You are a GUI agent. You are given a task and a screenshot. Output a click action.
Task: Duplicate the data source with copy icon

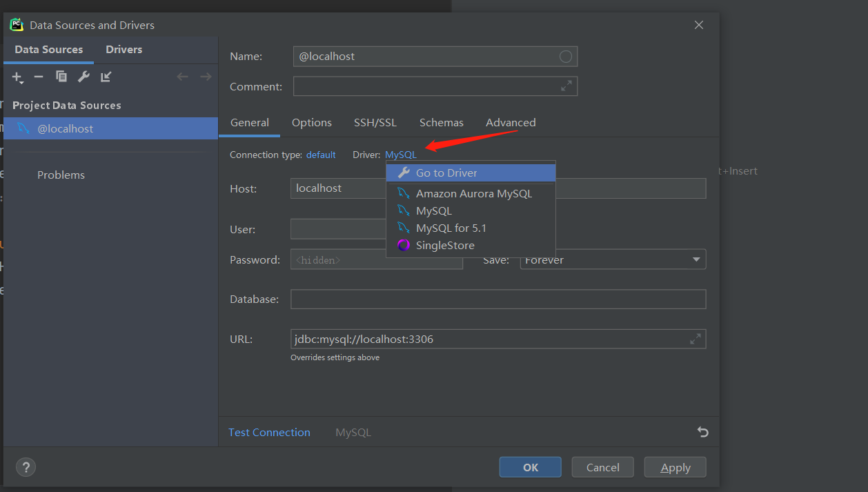(x=61, y=77)
